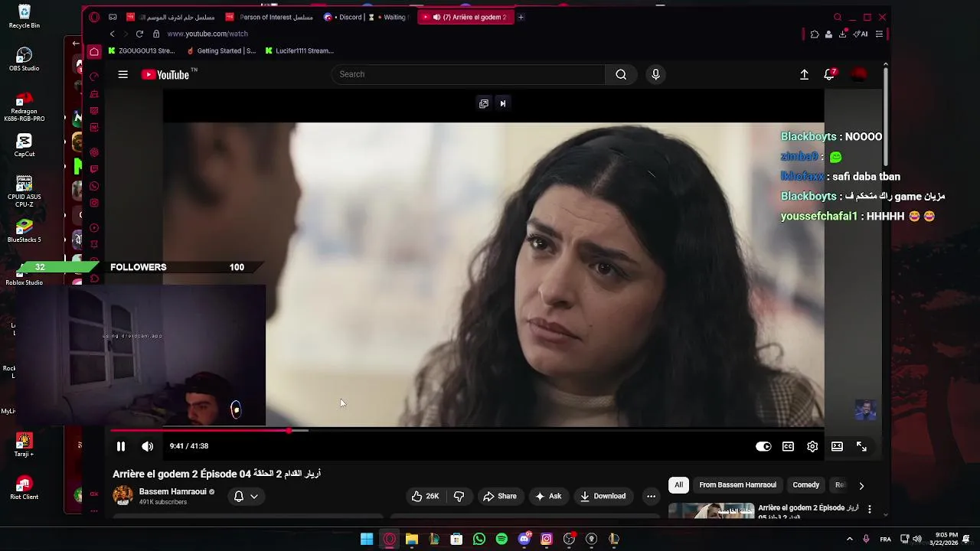Viewport: 980px width, 551px height.
Task: Click the YouTube search field
Action: 469,74
